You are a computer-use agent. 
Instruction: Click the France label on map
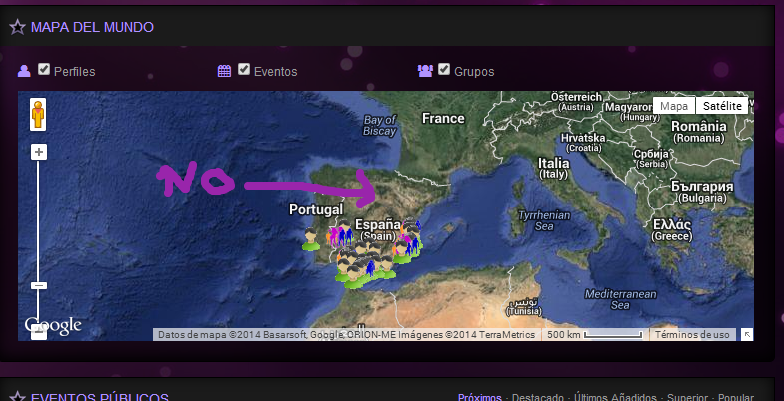click(x=443, y=118)
